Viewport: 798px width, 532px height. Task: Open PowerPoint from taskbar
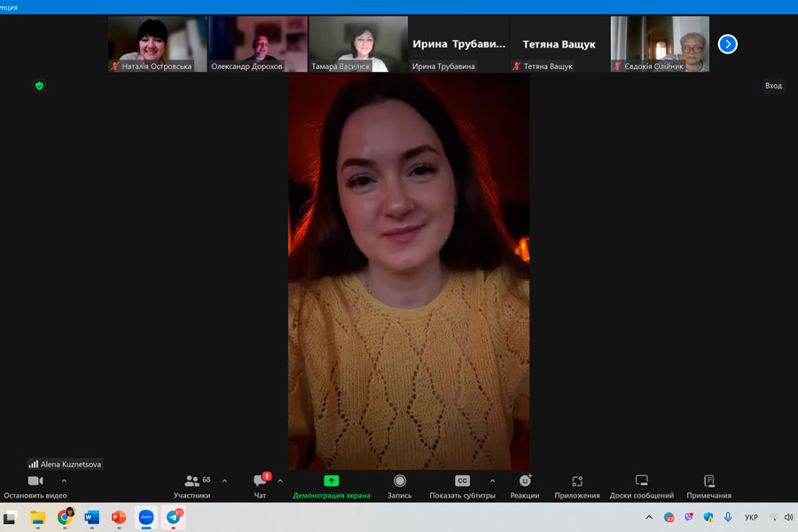tap(119, 518)
